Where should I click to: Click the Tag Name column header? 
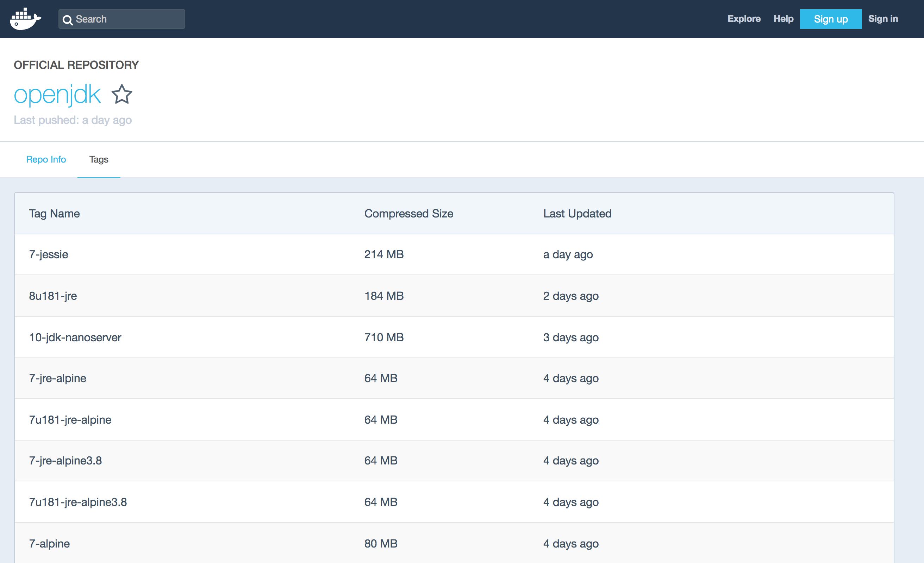coord(54,214)
